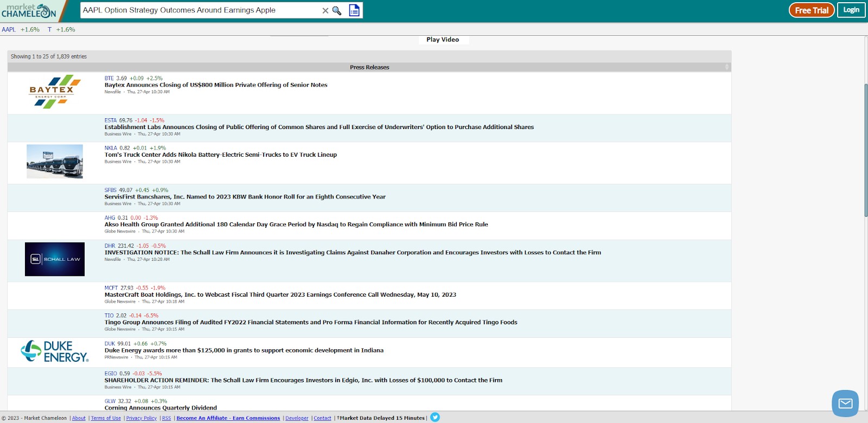This screenshot has width=868, height=423.
Task: Select AAPL ticker in the top bar
Action: 9,30
